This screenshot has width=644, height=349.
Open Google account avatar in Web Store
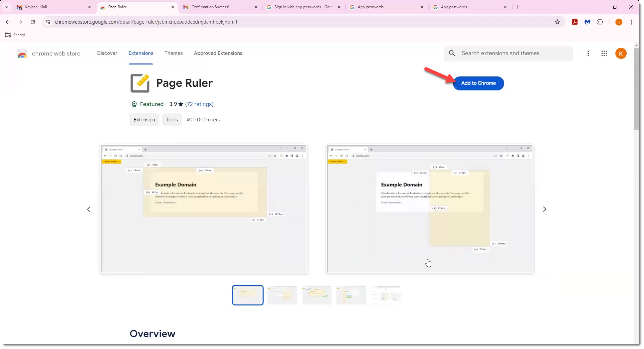coord(621,54)
